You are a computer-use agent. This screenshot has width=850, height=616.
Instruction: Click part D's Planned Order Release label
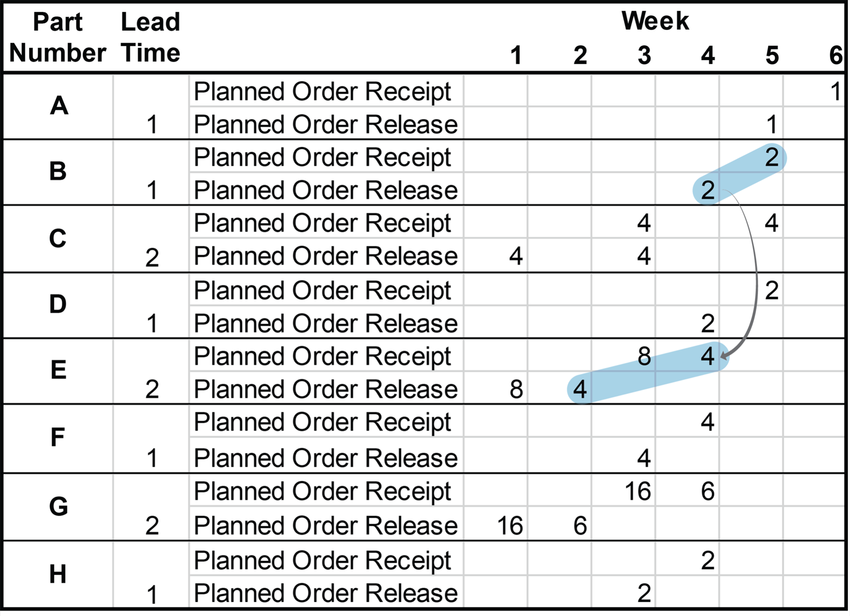[x=325, y=323]
